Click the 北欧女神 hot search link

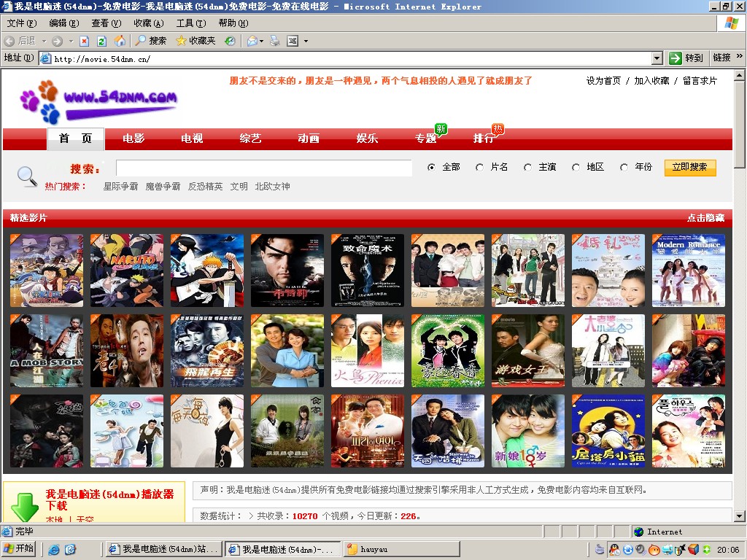(273, 187)
